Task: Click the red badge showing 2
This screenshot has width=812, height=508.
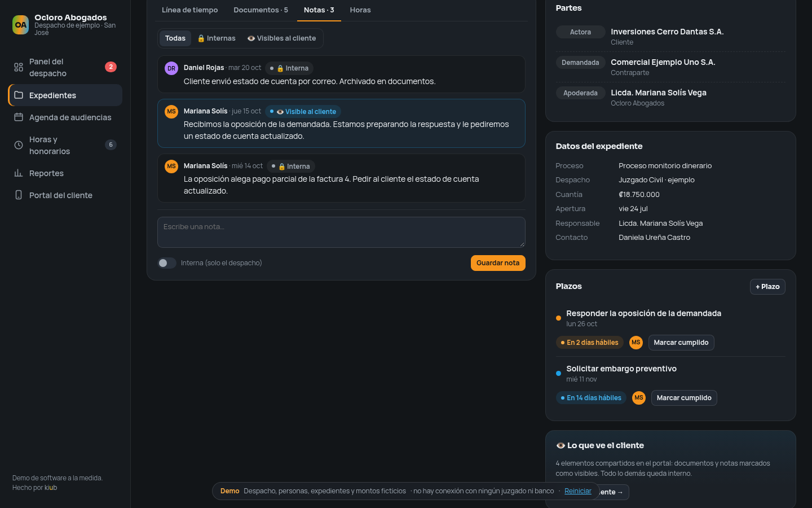Action: click(111, 67)
